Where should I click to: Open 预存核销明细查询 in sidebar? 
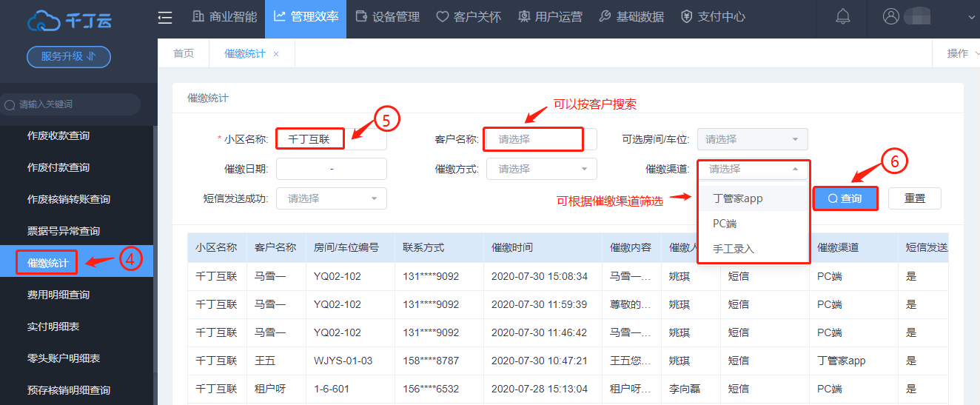pyautogui.click(x=69, y=390)
